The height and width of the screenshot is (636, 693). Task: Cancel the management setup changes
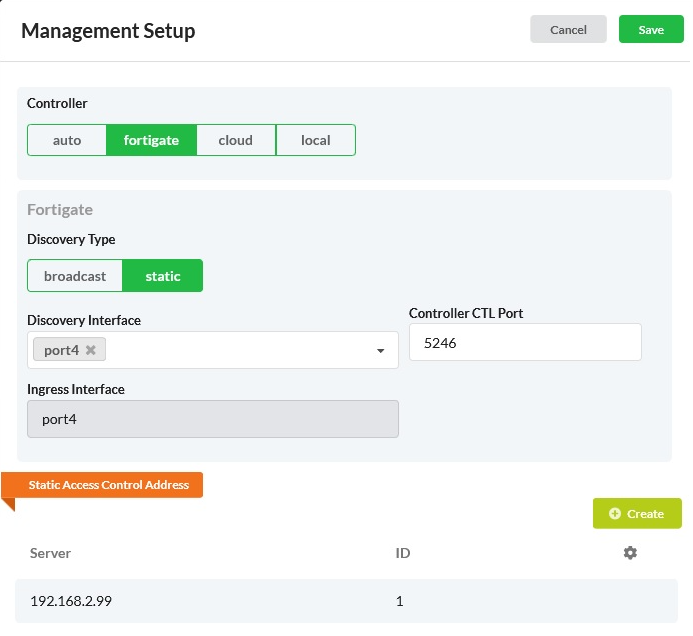coord(568,30)
